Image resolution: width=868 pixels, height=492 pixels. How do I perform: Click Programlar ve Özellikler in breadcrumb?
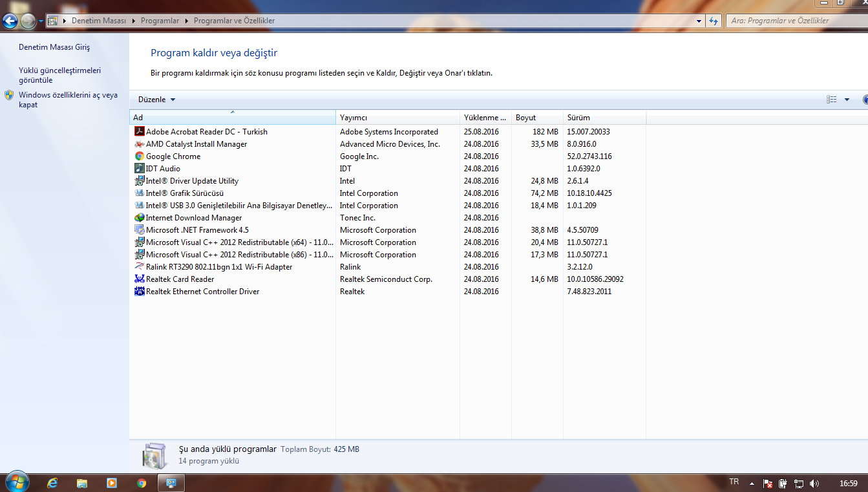[x=234, y=21]
